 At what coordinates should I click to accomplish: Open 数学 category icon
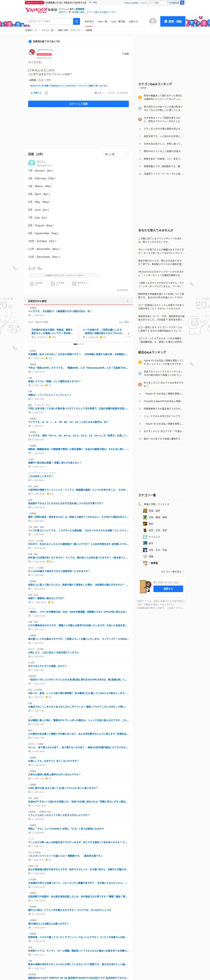[x=145, y=543]
